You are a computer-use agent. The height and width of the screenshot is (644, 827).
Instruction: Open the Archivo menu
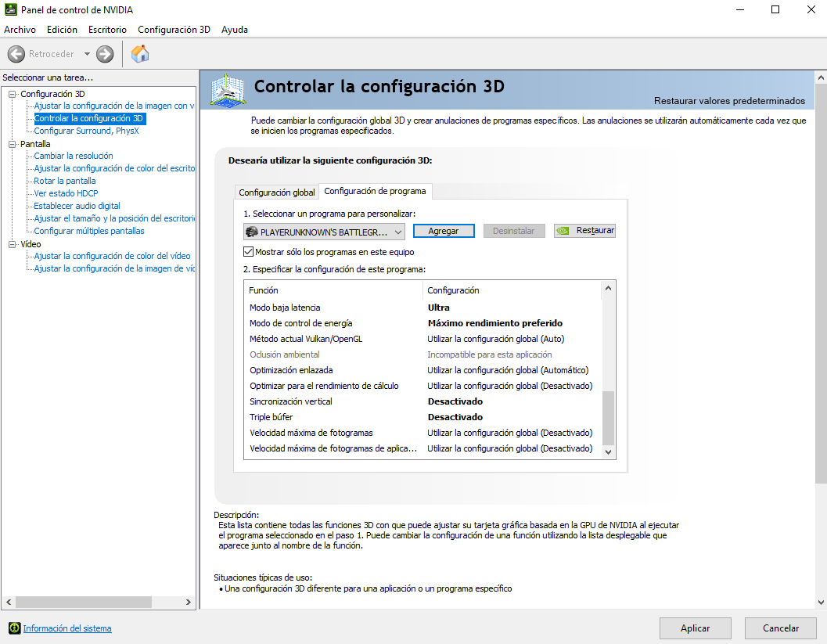(20, 30)
